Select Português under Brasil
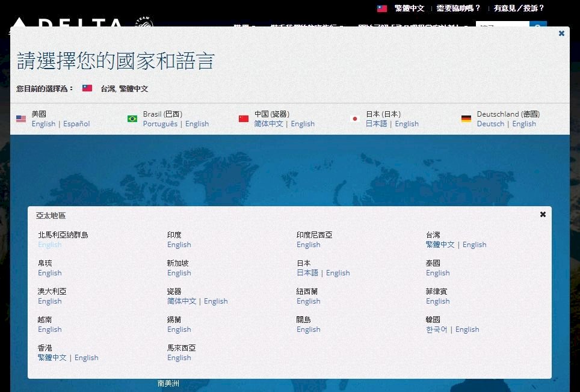Image resolution: width=580 pixels, height=392 pixels. 160,124
